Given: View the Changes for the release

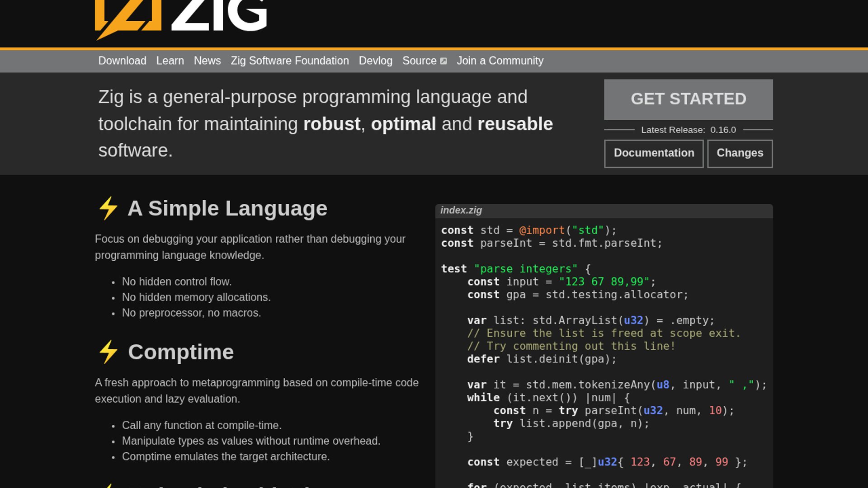Looking at the screenshot, I should 740,153.
